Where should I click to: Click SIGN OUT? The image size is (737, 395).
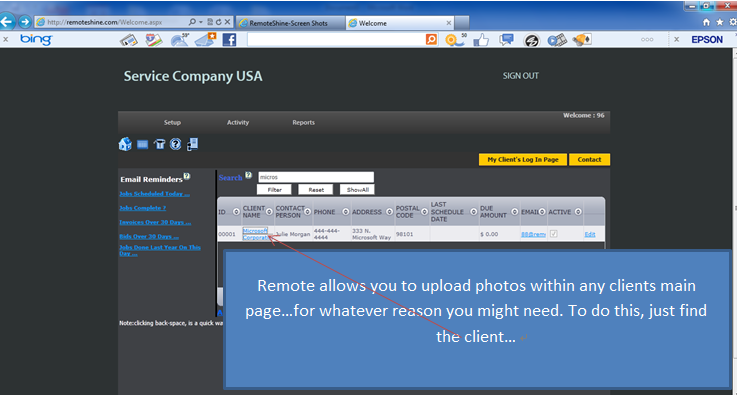[x=521, y=76]
